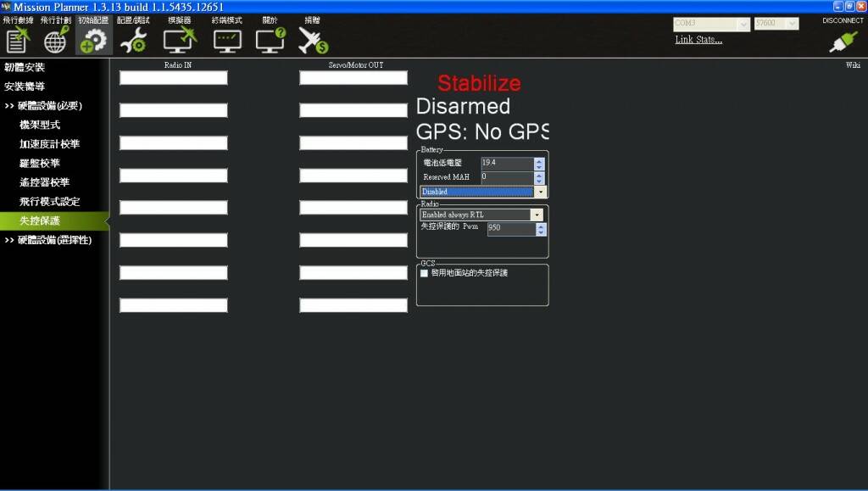Open the 關於 help monitor icon
The height and width of the screenshot is (491, 868).
[x=270, y=39]
